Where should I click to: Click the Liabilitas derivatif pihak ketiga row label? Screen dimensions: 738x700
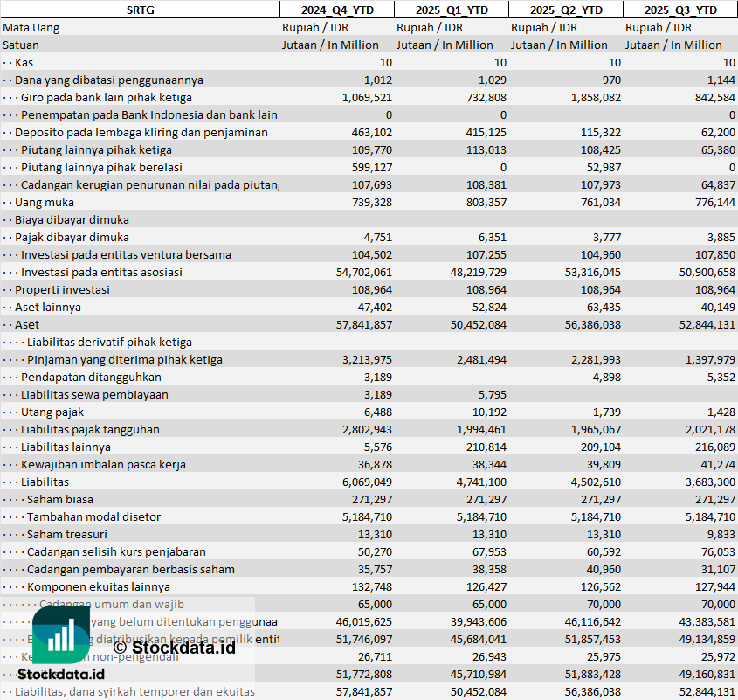coord(109,342)
